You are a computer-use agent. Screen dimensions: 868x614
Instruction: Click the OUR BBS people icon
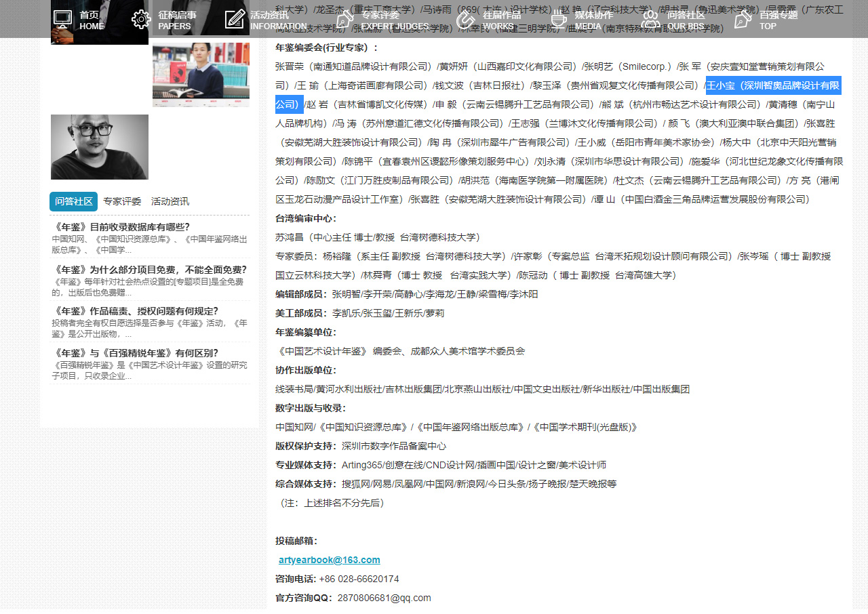tap(650, 20)
